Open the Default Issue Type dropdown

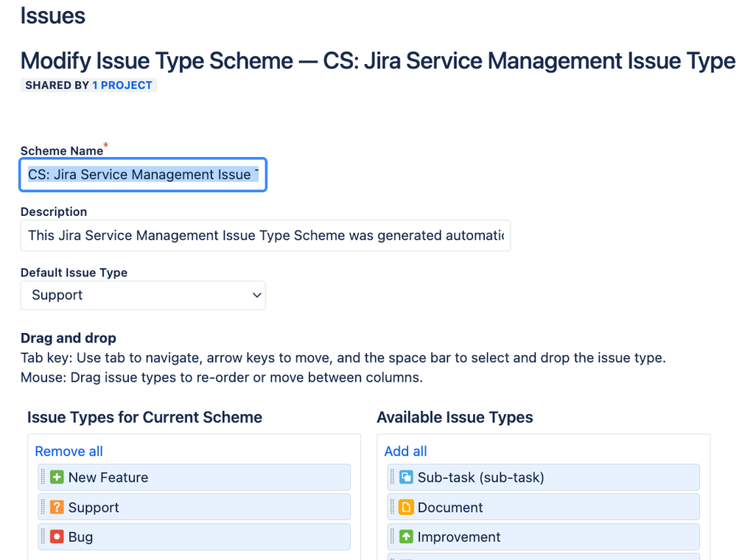143,295
